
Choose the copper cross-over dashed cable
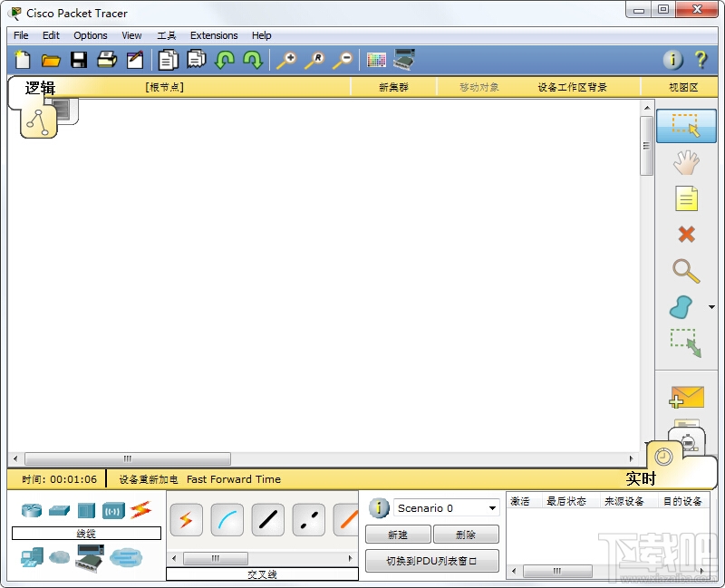pos(308,520)
